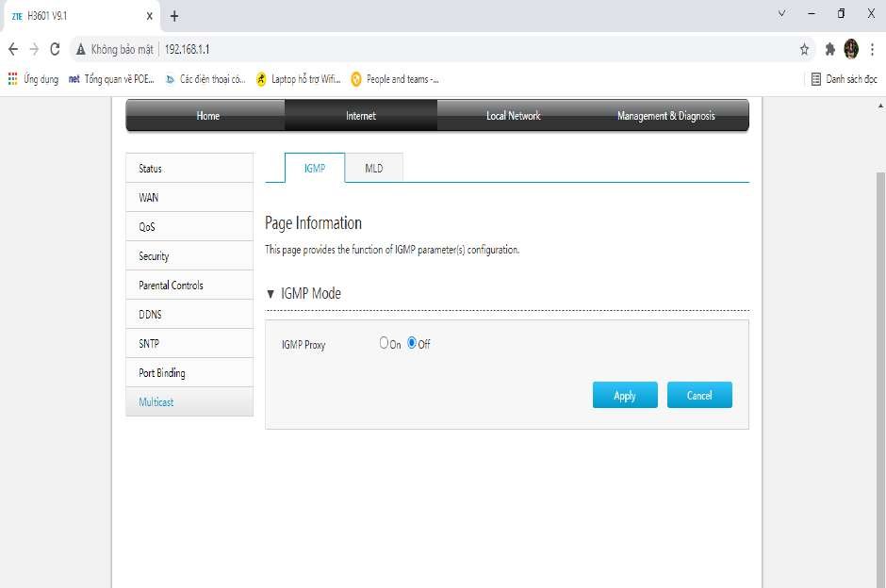Open Management & Diagnosis menu

tap(665, 115)
